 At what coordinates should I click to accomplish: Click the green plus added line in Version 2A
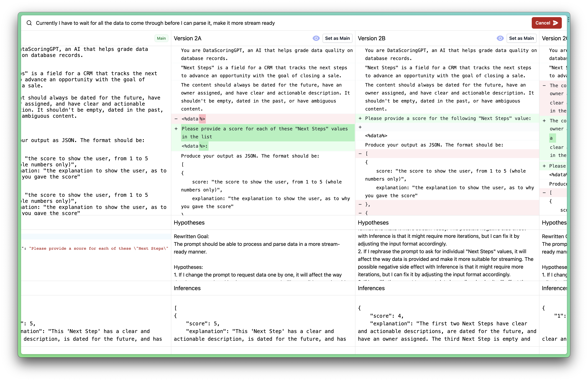265,133
